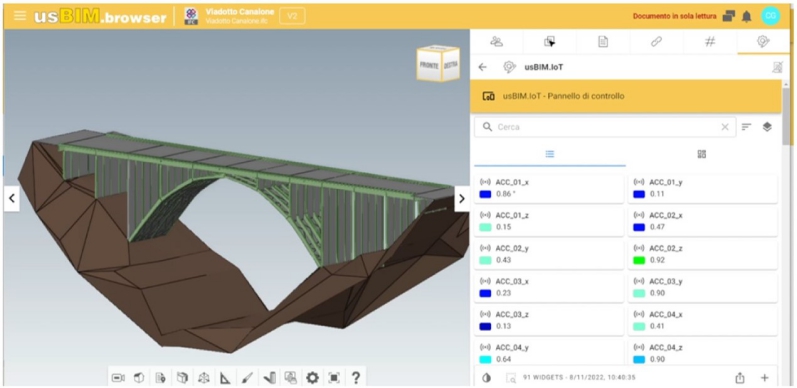Click the document location tool
This screenshot has width=797, height=388.
(x=161, y=378)
